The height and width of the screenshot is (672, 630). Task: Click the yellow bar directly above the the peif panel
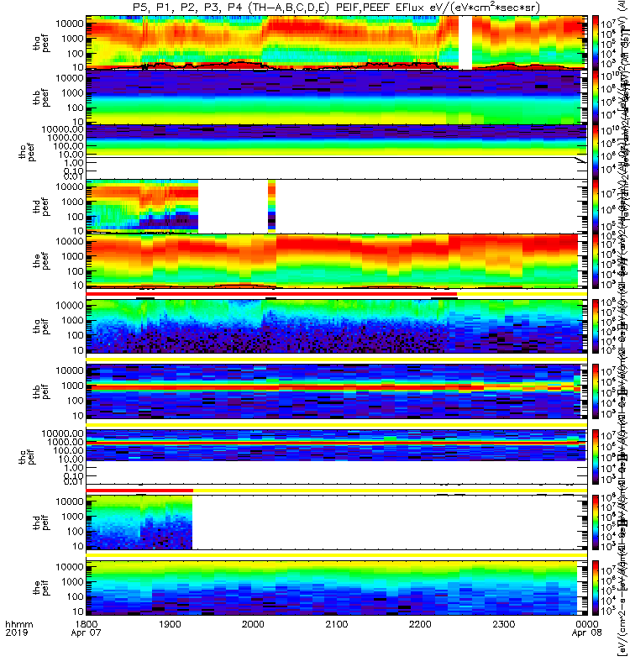click(337, 555)
